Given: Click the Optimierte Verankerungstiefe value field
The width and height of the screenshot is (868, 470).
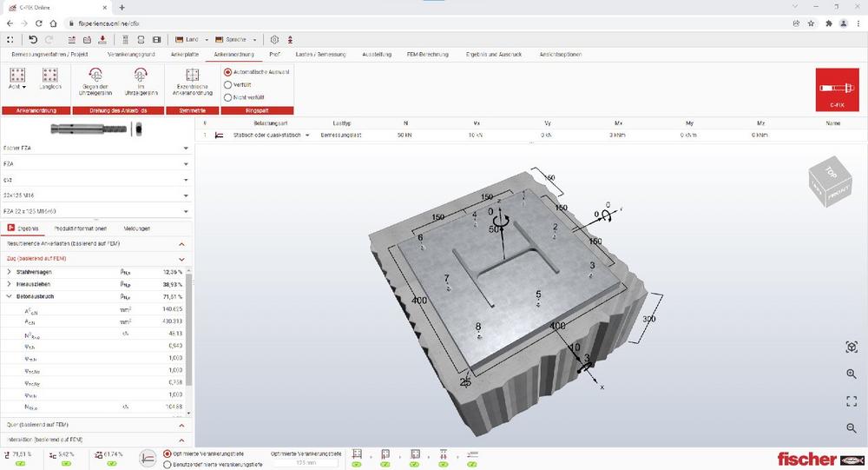Looking at the screenshot, I should click(306, 462).
